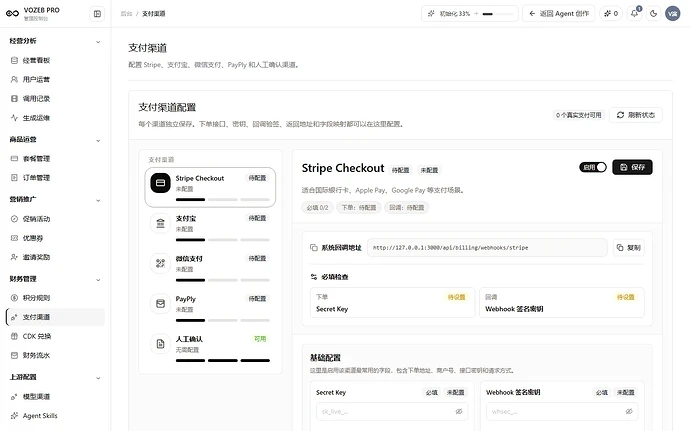
Task: Click the 财务流水 icon in sidebar
Action: pyautogui.click(x=14, y=355)
